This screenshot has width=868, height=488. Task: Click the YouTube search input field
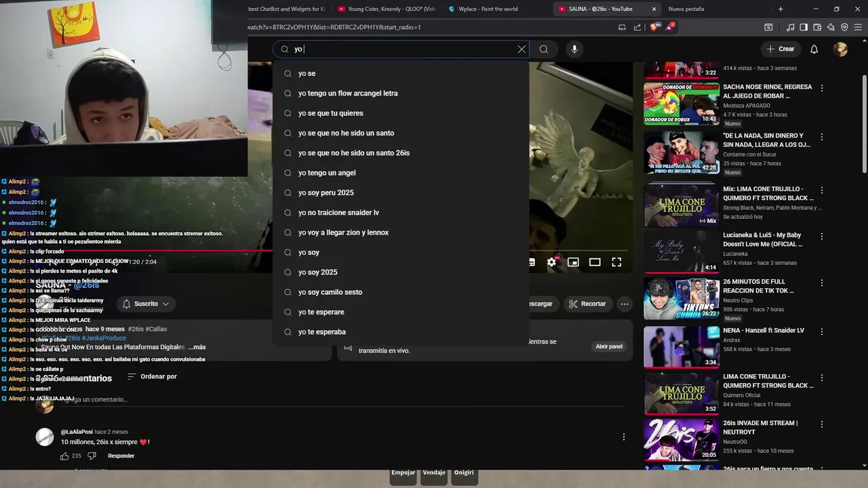point(402,49)
